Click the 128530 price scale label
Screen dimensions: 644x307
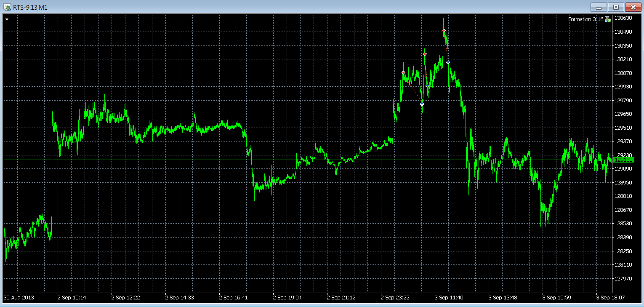tap(623, 223)
